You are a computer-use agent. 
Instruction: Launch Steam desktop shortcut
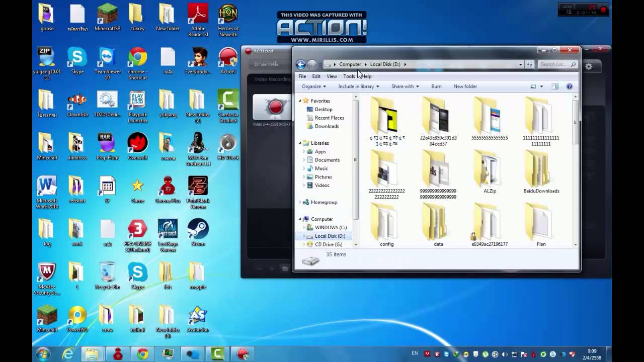pyautogui.click(x=198, y=233)
